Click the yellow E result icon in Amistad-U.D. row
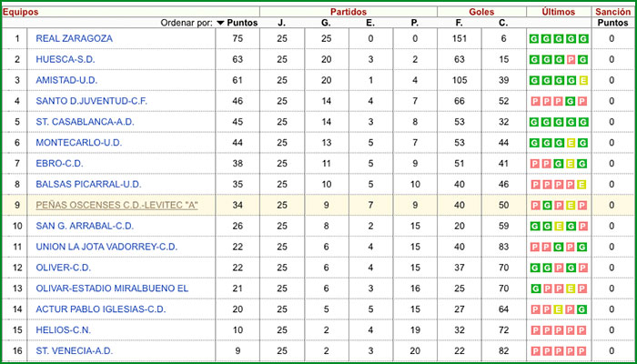637x364 pixels. 581,80
